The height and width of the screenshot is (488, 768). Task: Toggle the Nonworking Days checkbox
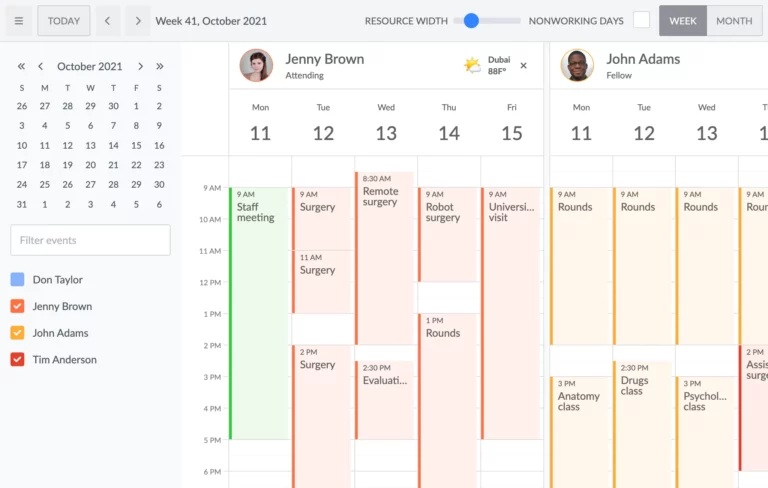[x=641, y=21]
